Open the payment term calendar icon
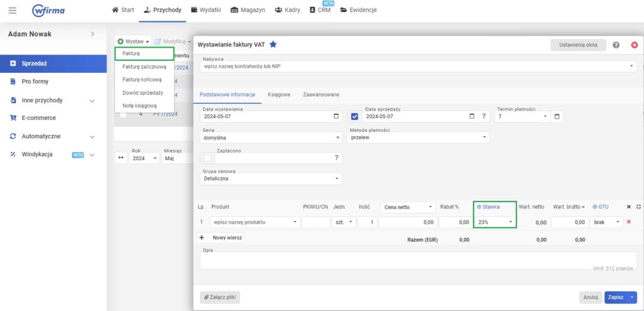This screenshot has width=644, height=311. pyautogui.click(x=557, y=116)
